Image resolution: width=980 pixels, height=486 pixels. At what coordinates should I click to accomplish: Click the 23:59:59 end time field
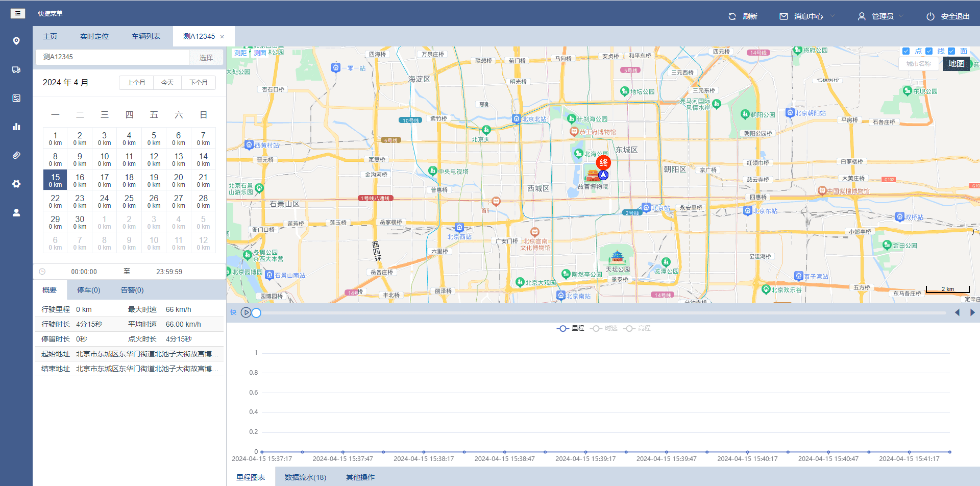click(169, 272)
